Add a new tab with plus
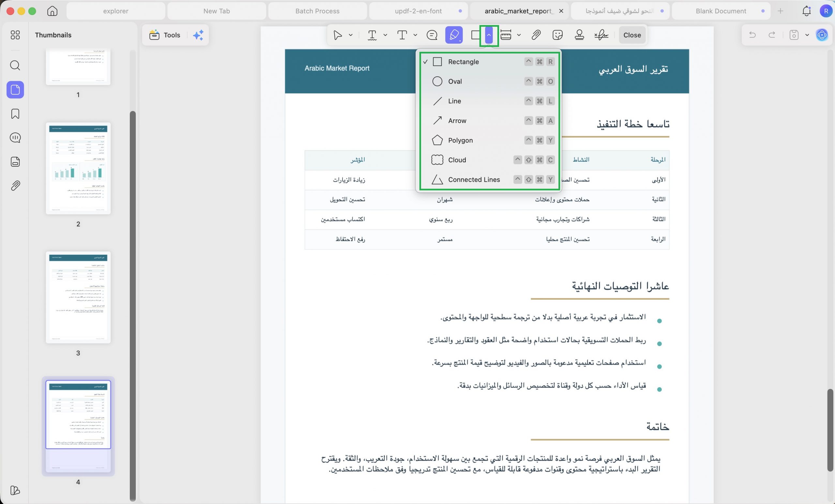Image resolution: width=835 pixels, height=504 pixels. (x=781, y=11)
